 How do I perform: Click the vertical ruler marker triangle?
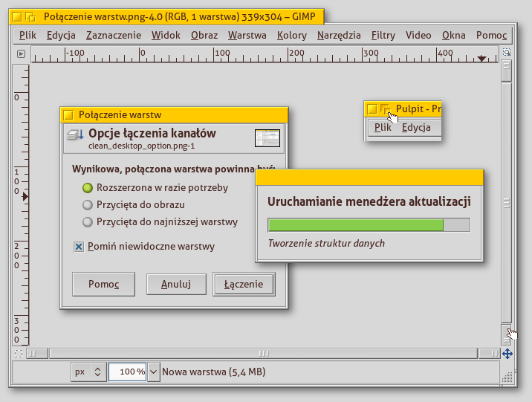pyautogui.click(x=25, y=196)
